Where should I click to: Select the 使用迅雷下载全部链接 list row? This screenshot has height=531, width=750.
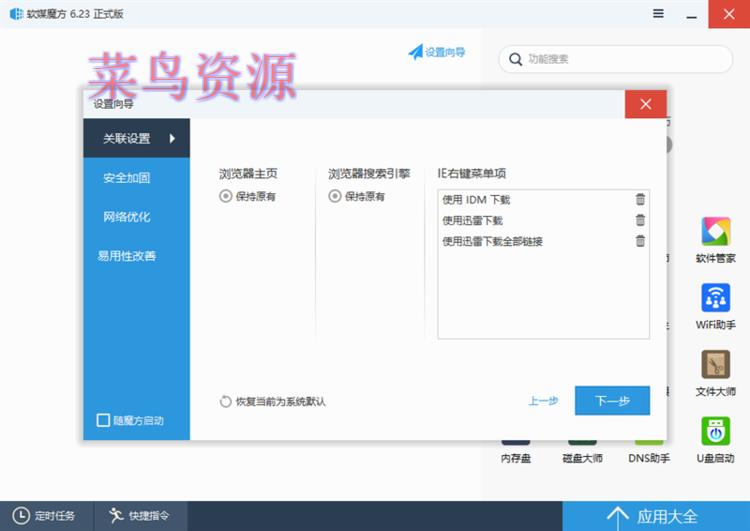tap(543, 241)
